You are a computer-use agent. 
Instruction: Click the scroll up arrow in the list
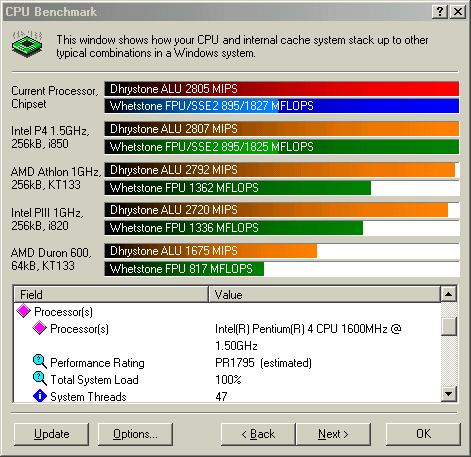(x=449, y=294)
